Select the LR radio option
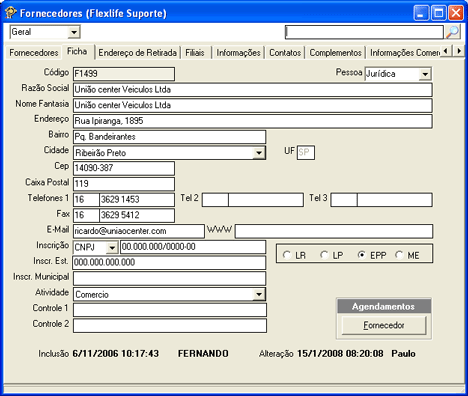The image size is (468, 396). point(287,255)
